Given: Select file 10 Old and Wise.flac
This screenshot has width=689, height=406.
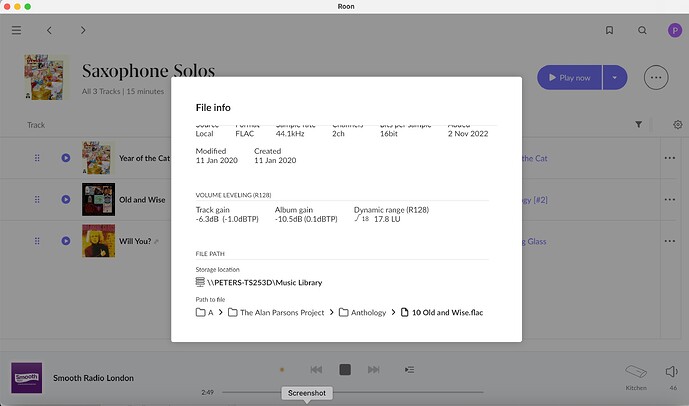Looking at the screenshot, I should coord(442,312).
